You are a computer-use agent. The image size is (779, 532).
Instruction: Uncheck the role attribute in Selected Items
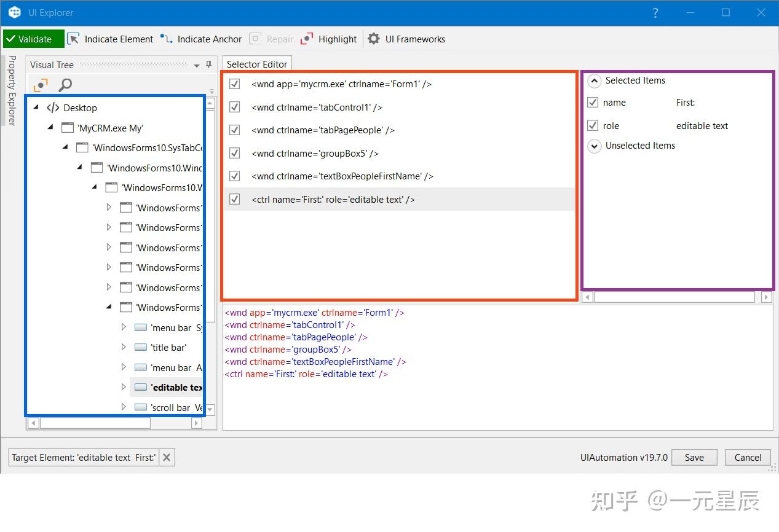(592, 125)
